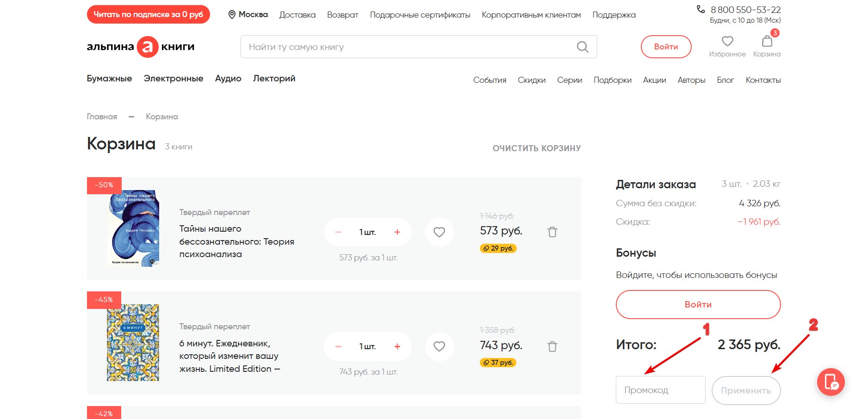Image resolution: width=868 pixels, height=419 pixels.
Task: Open the Лекторий section
Action: click(x=274, y=79)
